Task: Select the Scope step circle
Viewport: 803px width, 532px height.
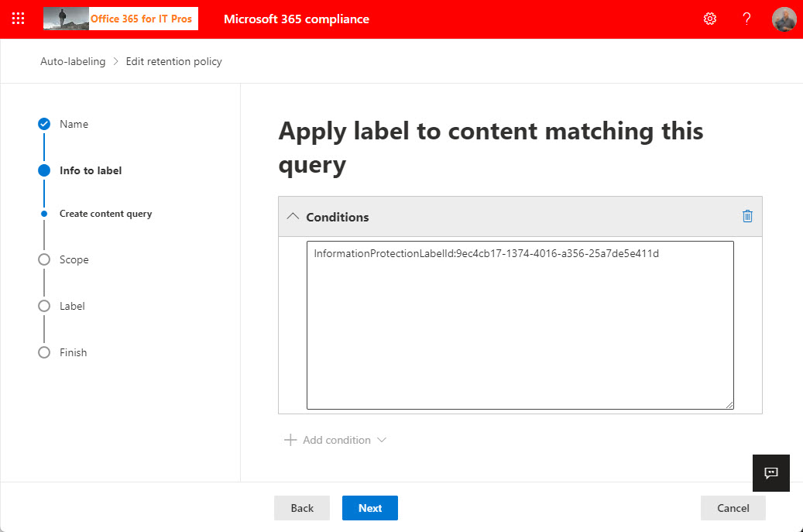Action: 44,259
